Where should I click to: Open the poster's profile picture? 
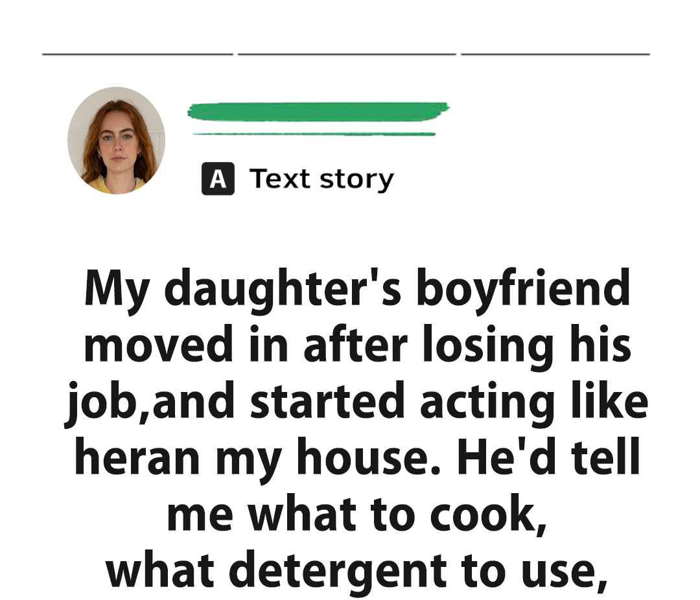point(116,141)
